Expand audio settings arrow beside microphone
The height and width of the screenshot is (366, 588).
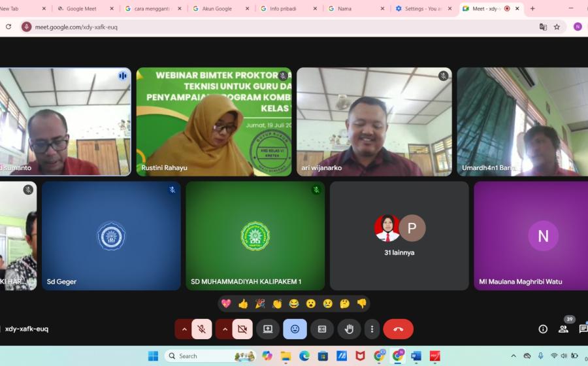(x=184, y=329)
